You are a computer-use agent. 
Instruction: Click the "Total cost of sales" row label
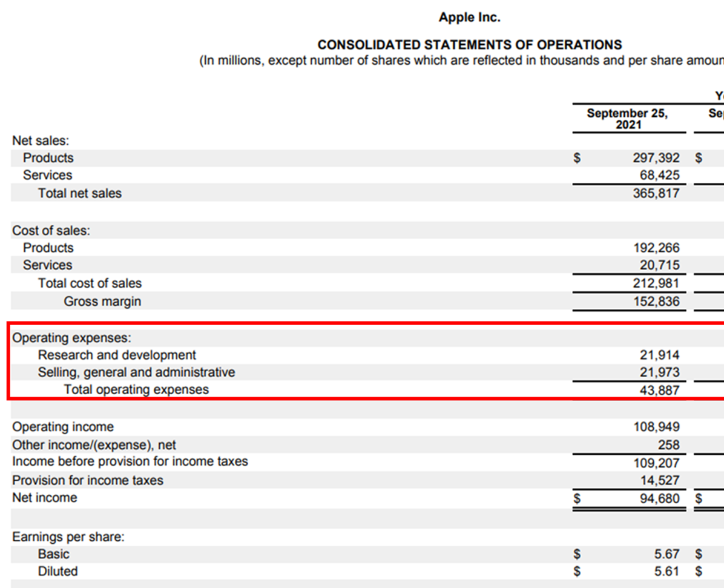(90, 283)
